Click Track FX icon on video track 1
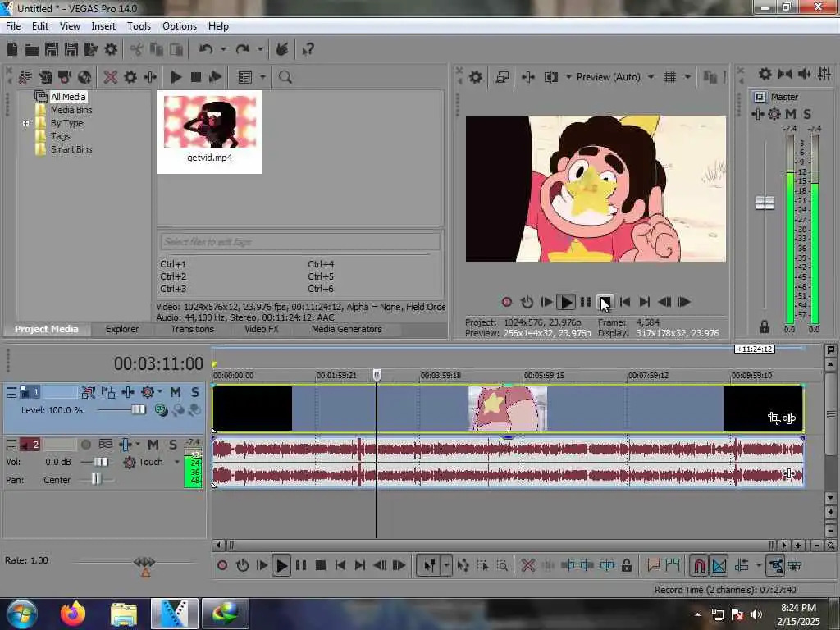The image size is (840, 630). pyautogui.click(x=128, y=392)
